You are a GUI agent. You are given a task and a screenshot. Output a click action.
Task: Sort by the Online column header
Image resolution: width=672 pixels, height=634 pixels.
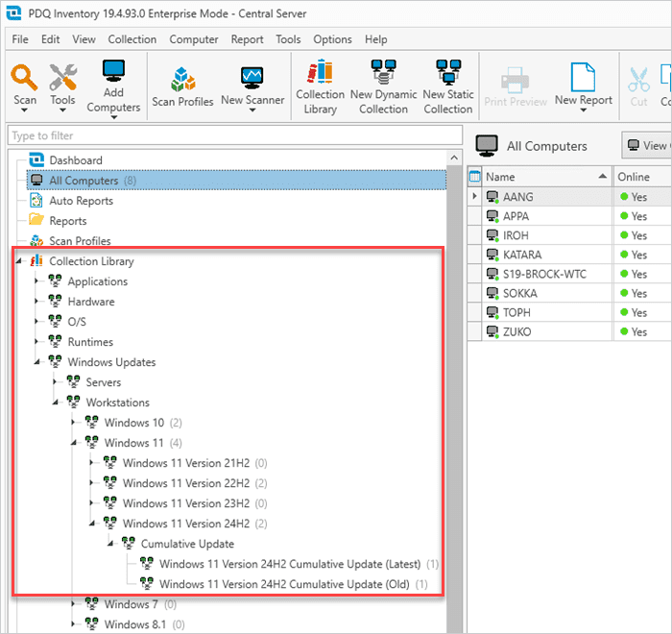[x=642, y=177]
